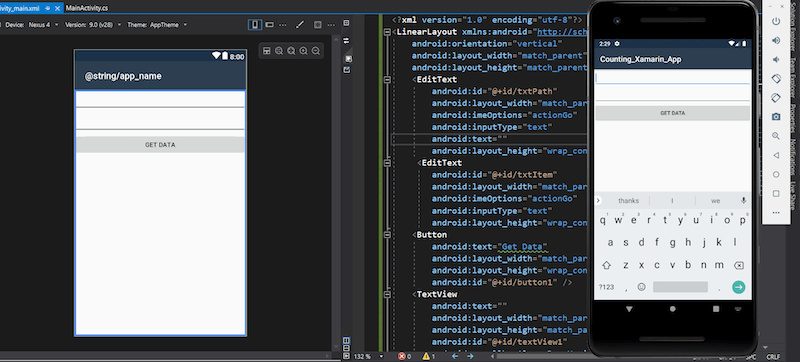Tap the 'we' keyboard suggestion
The image size is (800, 362).
715,201
